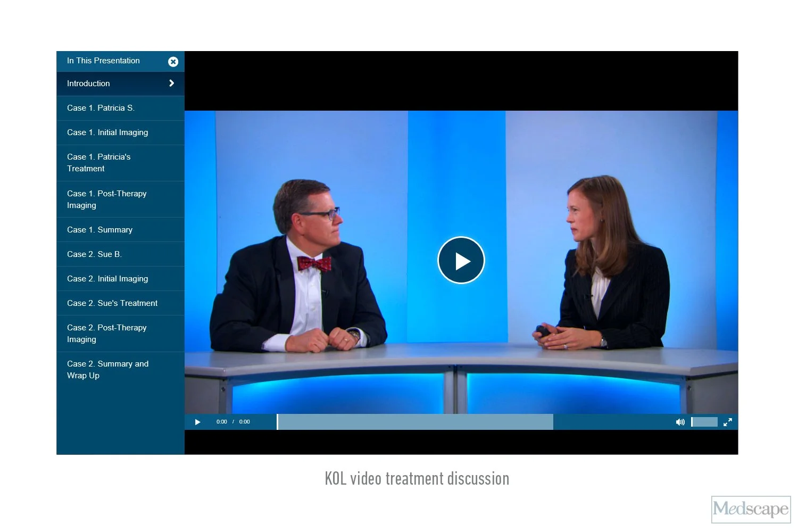This screenshot has height=532, width=798.
Task: Click the Introduction chevron arrow
Action: [171, 83]
